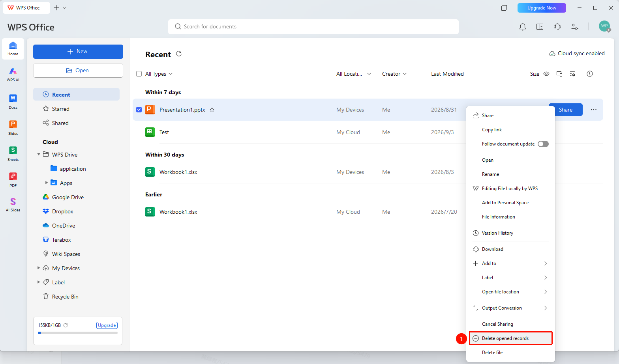
Task: Open more options for Presentation1.pptx
Action: click(x=594, y=110)
